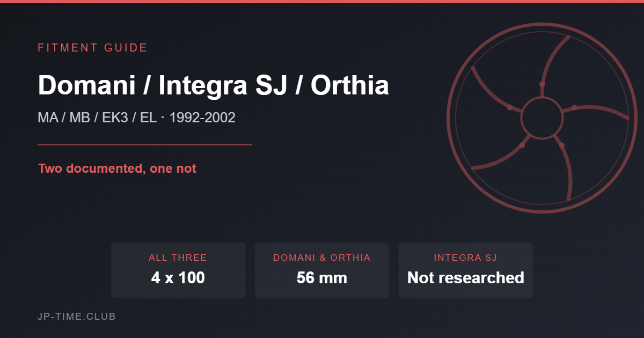The width and height of the screenshot is (644, 338).
Task: Click the 'Domani / Integra SJ / Orthia' heading
Action: 214,85
